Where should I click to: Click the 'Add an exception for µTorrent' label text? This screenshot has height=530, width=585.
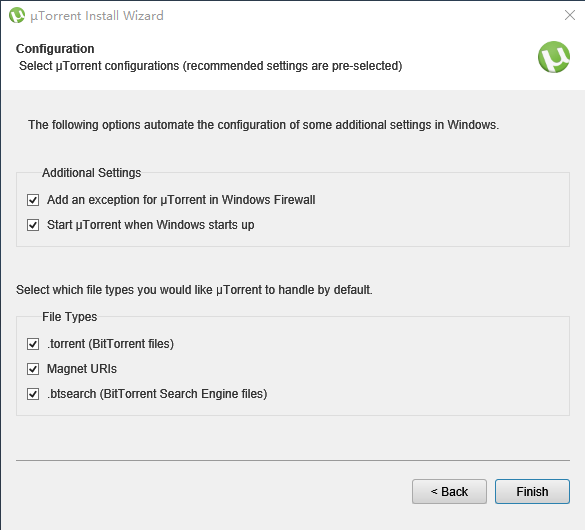[181, 200]
